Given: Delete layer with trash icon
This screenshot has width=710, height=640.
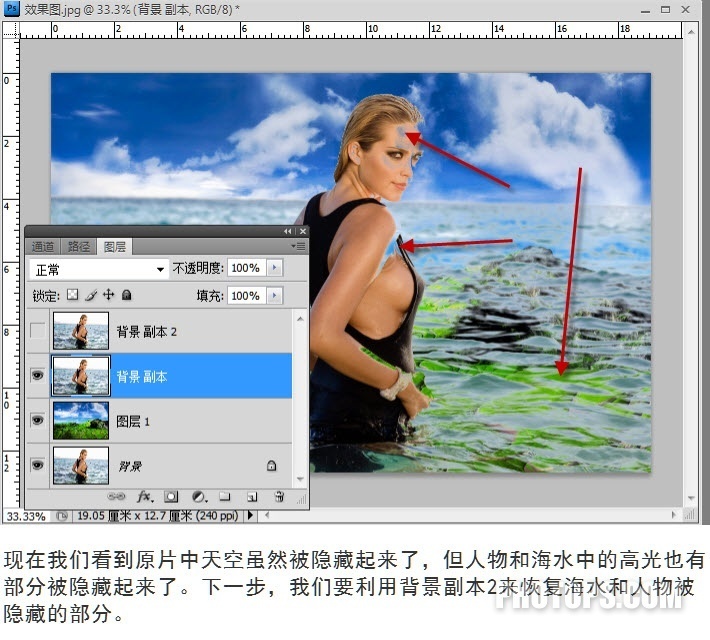Looking at the screenshot, I should [x=279, y=497].
